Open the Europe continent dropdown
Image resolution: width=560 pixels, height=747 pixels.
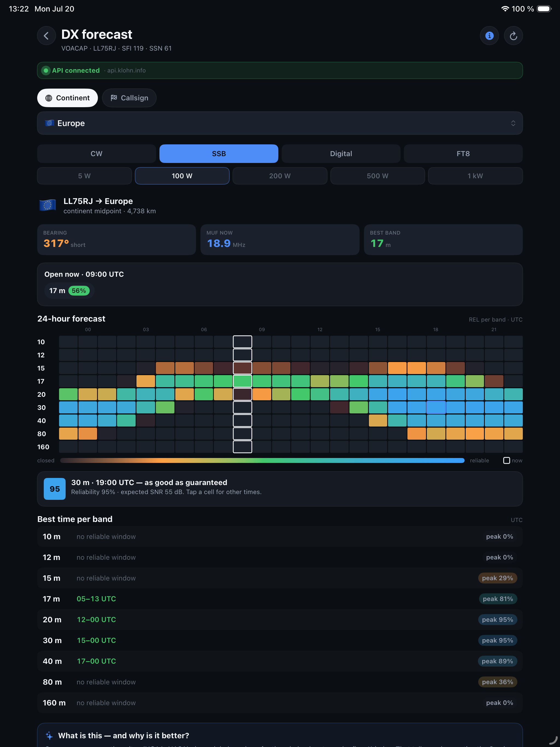pos(280,123)
